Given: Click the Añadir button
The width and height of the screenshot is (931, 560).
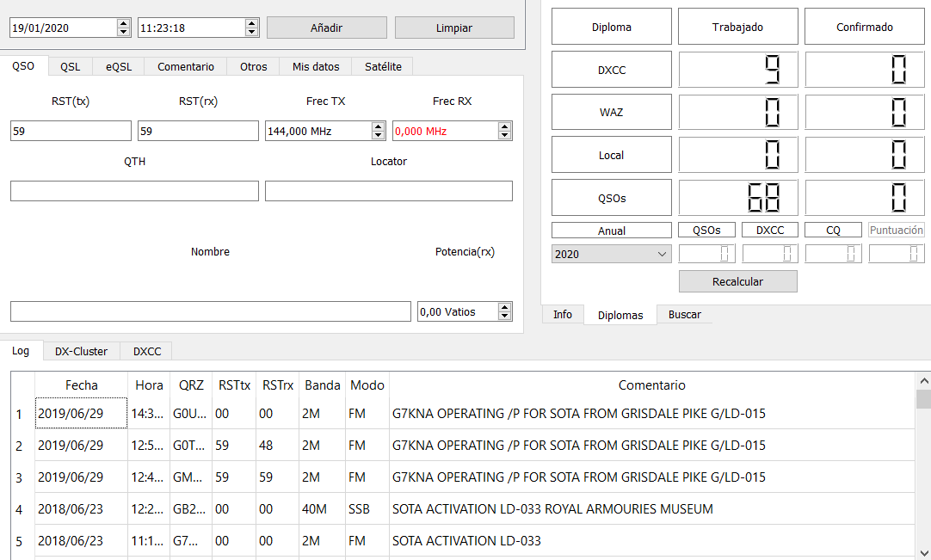Looking at the screenshot, I should (x=327, y=28).
